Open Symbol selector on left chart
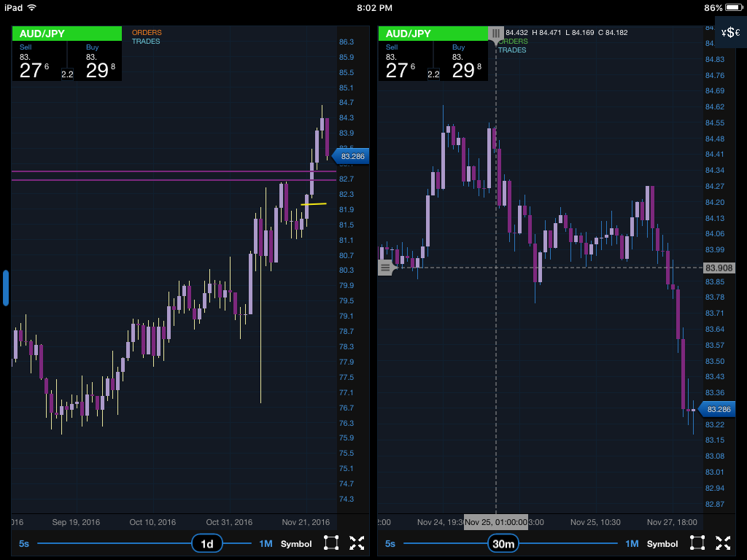The width and height of the screenshot is (747, 560). (x=296, y=544)
